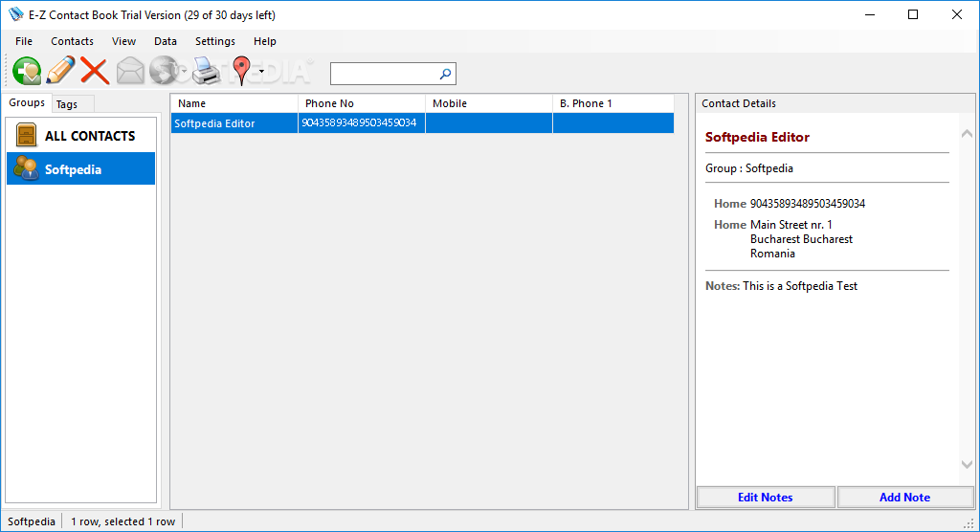The image size is (980, 532).
Task: Click the E-Z Contact Book title bar icon
Action: (15, 14)
